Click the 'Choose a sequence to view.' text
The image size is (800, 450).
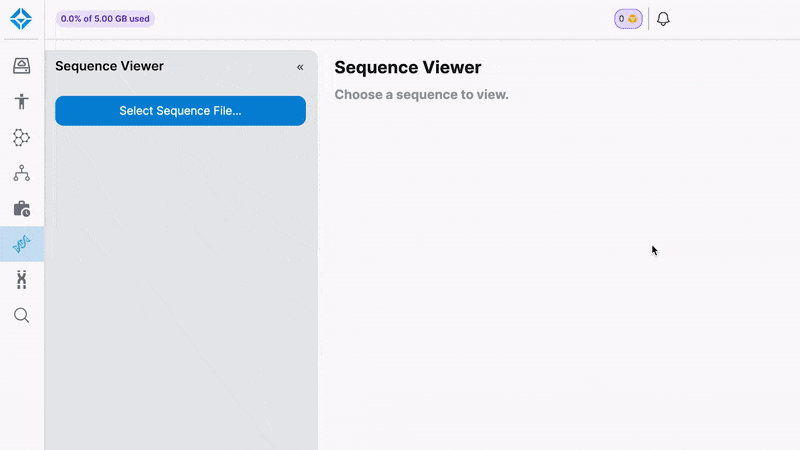(x=421, y=95)
